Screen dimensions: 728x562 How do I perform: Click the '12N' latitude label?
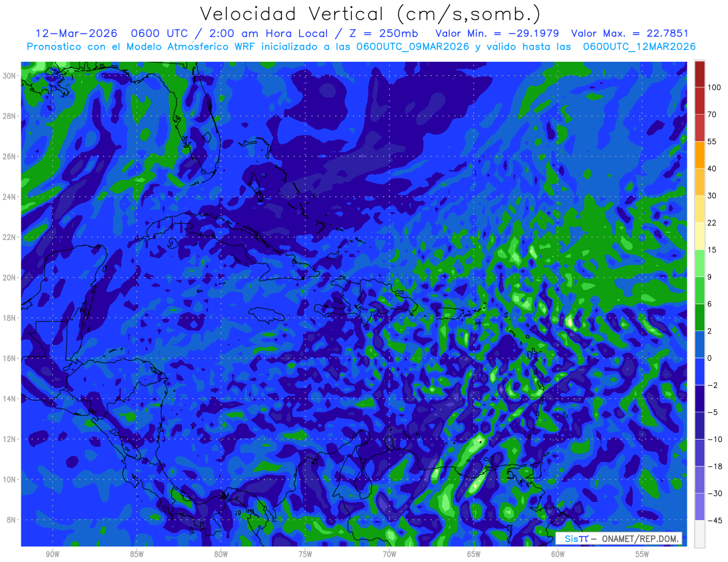coord(10,439)
